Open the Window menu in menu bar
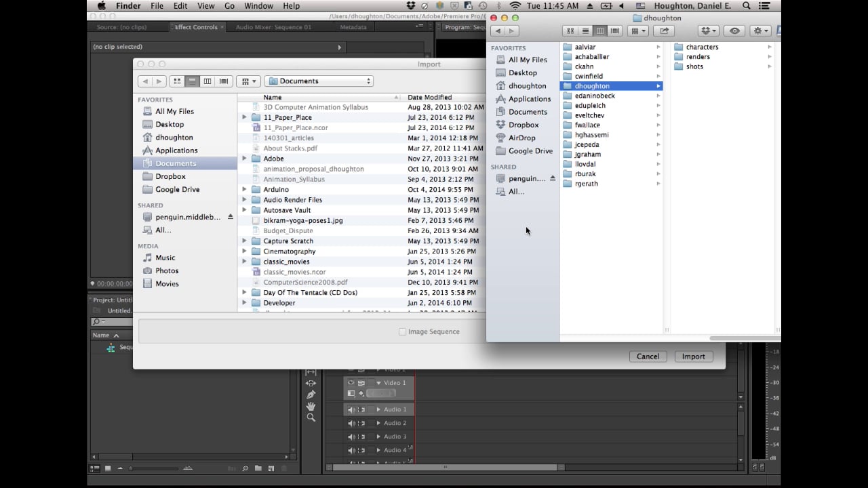This screenshot has height=488, width=868. tap(258, 6)
